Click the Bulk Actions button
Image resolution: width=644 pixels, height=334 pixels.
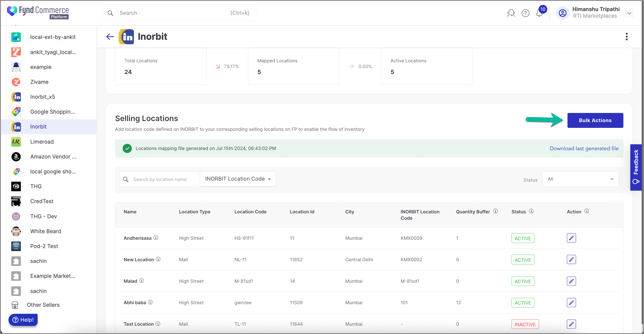(x=595, y=120)
